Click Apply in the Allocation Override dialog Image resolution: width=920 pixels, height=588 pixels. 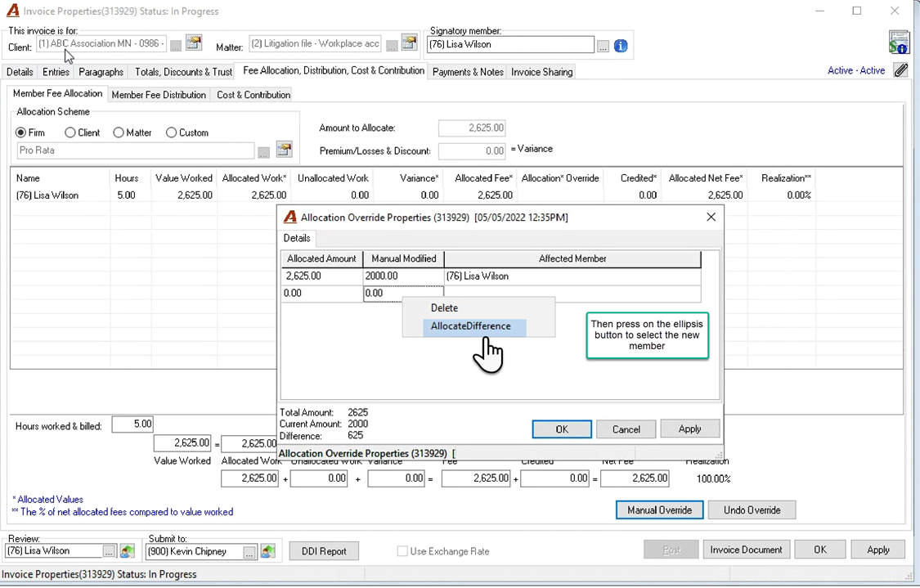point(689,429)
